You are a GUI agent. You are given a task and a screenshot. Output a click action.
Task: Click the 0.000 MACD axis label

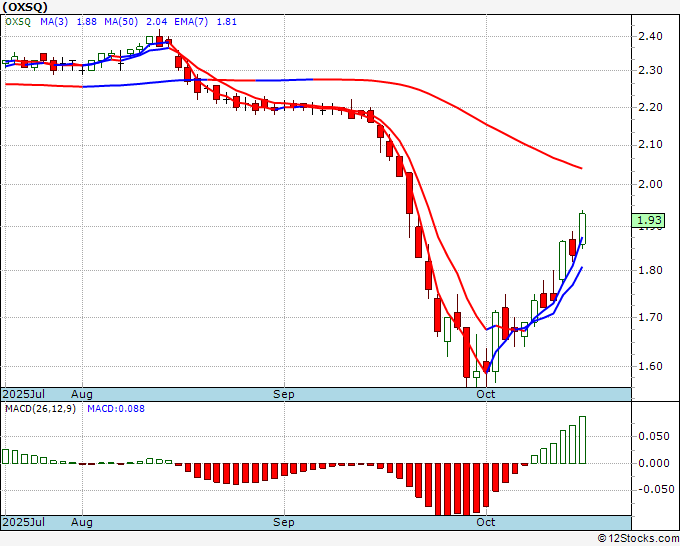tap(654, 463)
